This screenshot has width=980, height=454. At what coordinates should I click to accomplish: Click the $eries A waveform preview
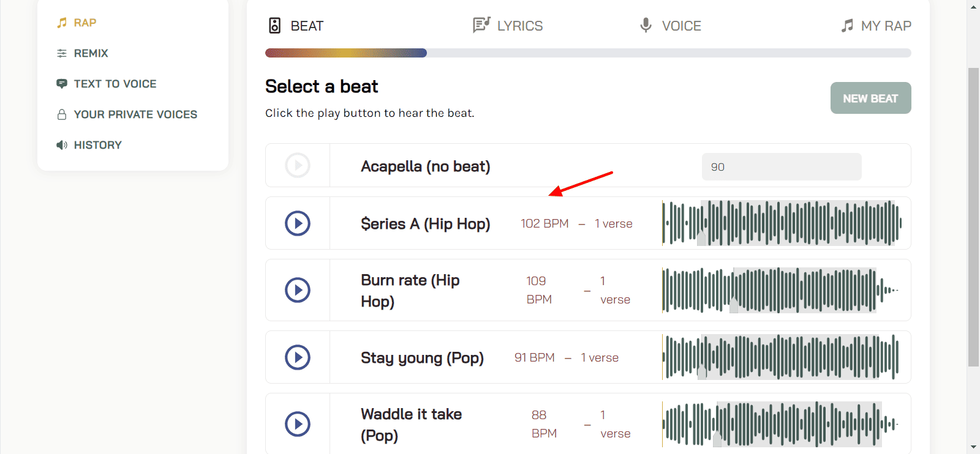(x=782, y=223)
